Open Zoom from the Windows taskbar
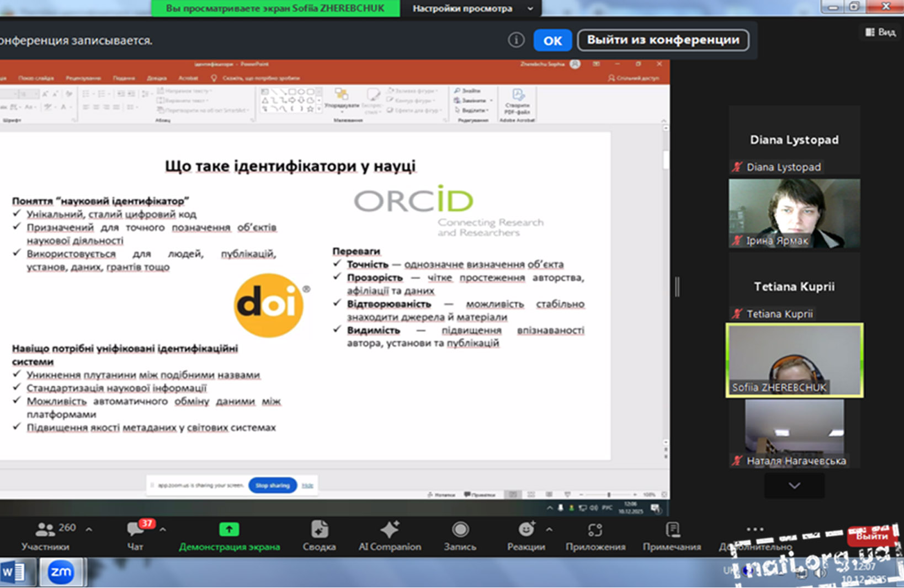This screenshot has width=904, height=588. click(x=61, y=573)
